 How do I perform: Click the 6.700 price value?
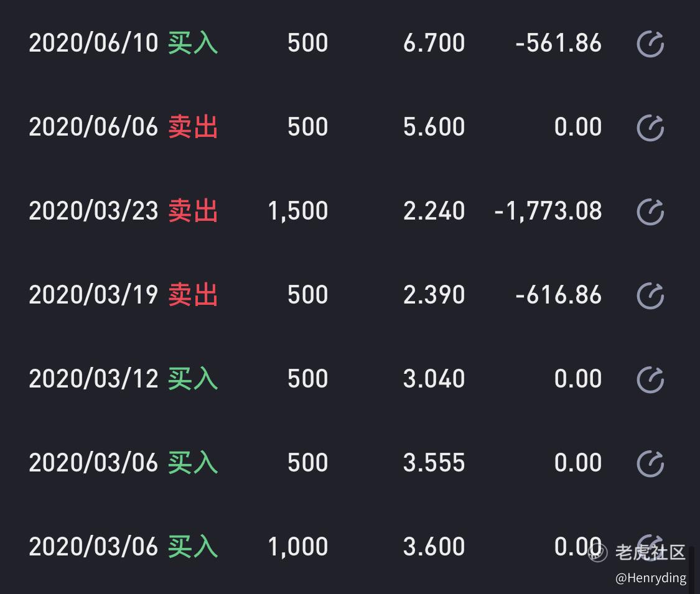click(x=434, y=44)
